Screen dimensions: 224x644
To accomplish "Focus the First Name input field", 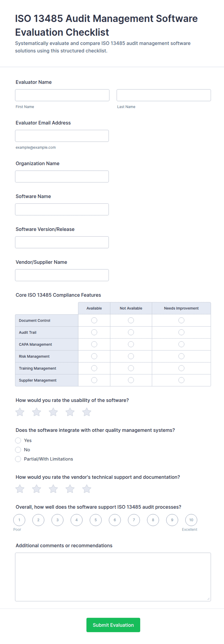I will [x=62, y=95].
